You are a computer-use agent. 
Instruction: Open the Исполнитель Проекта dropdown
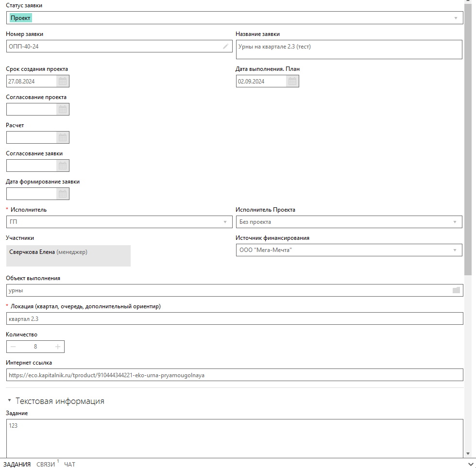(455, 222)
